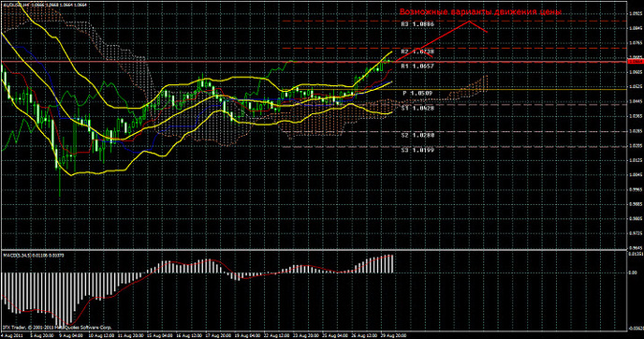Click the MACD indicator label
The image size is (644, 339).
[34, 256]
